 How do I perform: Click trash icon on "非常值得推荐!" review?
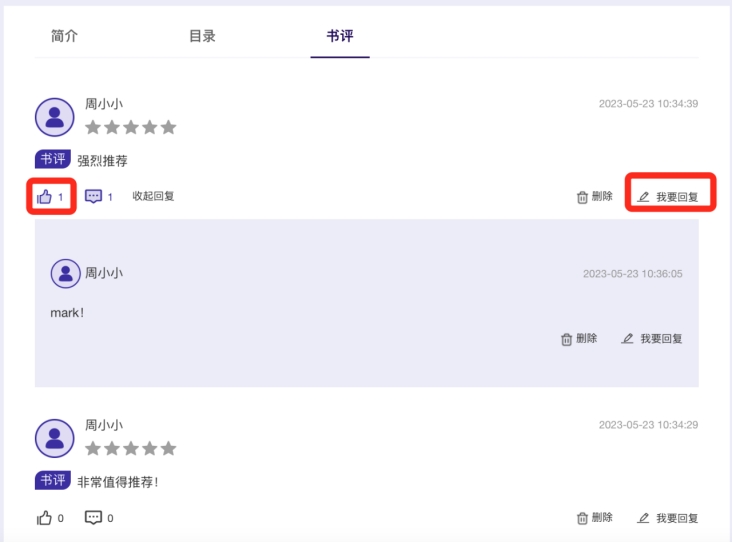tap(583, 518)
